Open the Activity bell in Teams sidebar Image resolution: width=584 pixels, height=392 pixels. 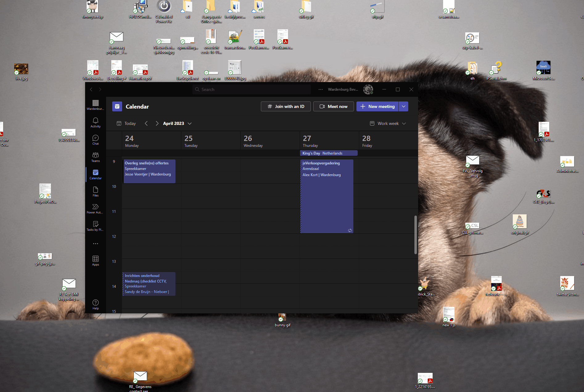pyautogui.click(x=96, y=122)
